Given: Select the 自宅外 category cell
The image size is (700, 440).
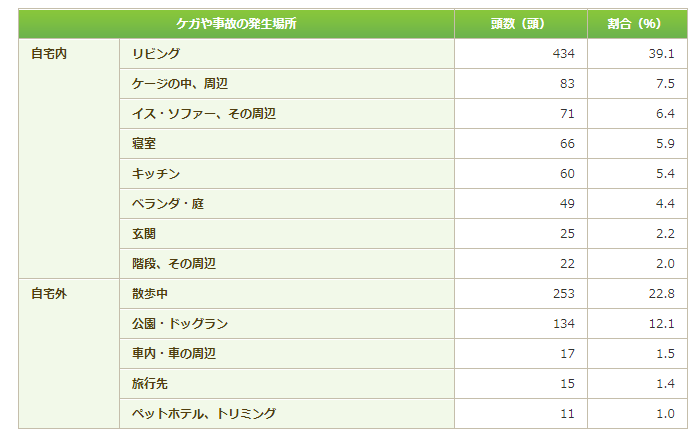Looking at the screenshot, I should pyautogui.click(x=69, y=354).
